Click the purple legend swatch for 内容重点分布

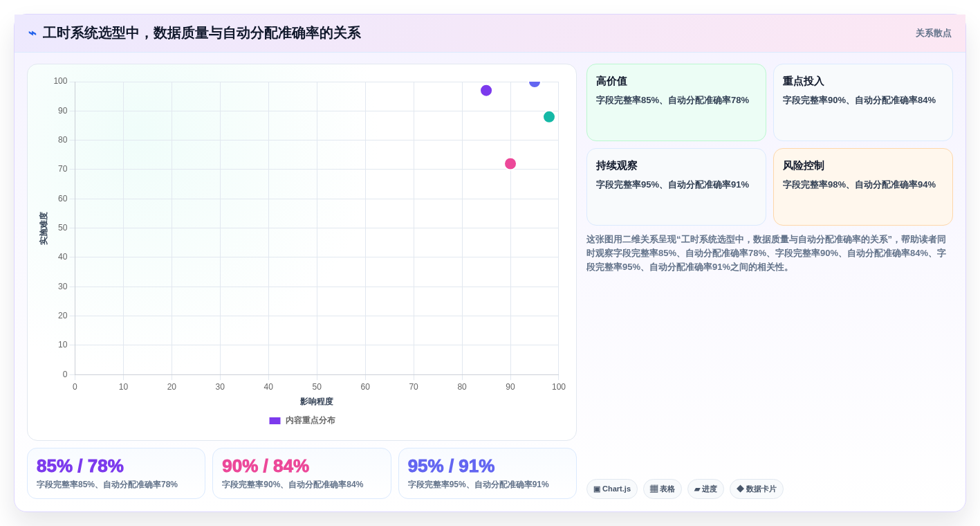[275, 420]
